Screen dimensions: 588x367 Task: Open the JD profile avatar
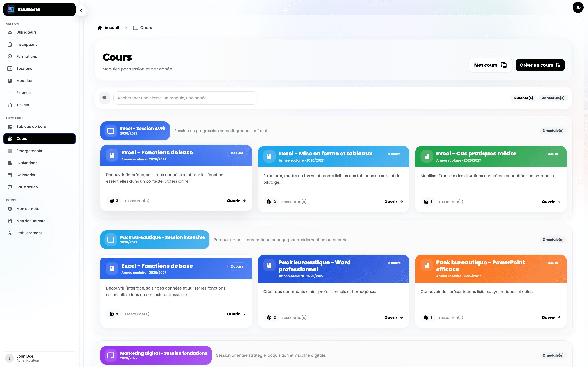(x=578, y=7)
